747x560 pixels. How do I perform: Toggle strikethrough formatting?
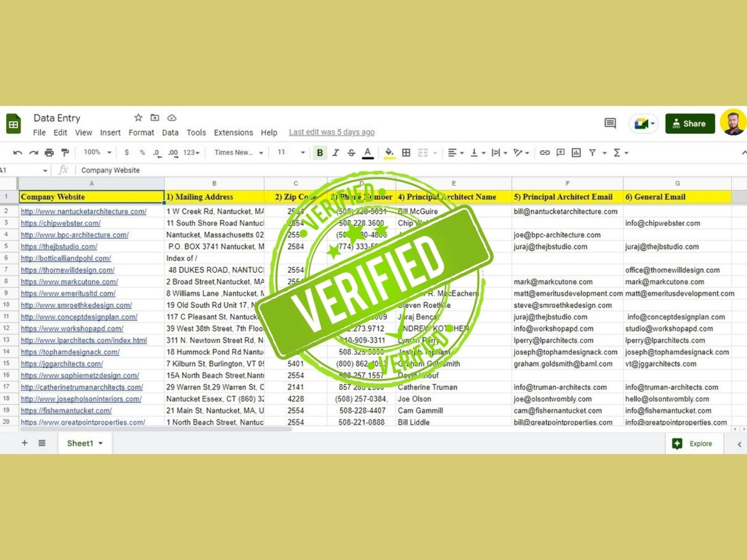point(352,153)
